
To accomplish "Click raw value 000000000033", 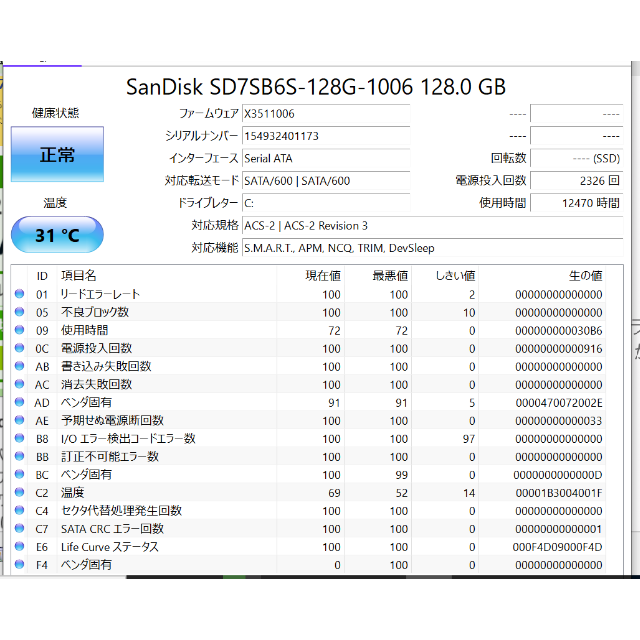I will (x=559, y=421).
